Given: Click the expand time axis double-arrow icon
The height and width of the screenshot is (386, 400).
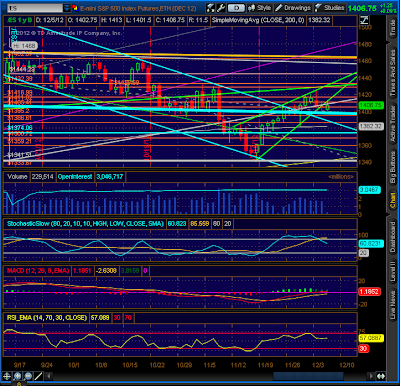Looking at the screenshot, I should click(380, 376).
